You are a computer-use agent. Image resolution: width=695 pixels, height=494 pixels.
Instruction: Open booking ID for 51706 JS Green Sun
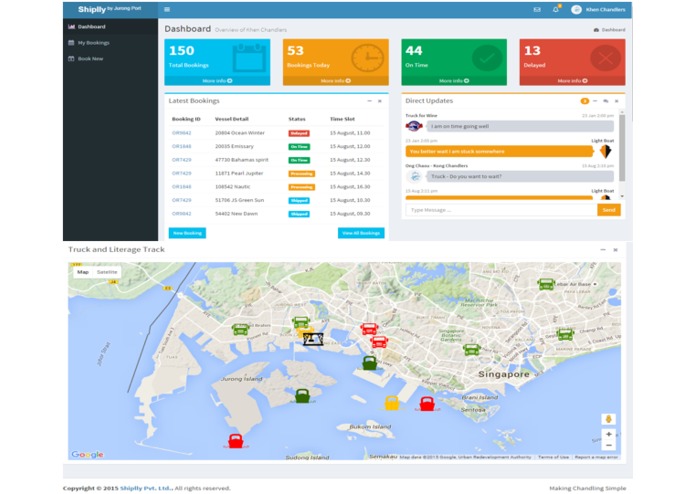[x=182, y=200]
